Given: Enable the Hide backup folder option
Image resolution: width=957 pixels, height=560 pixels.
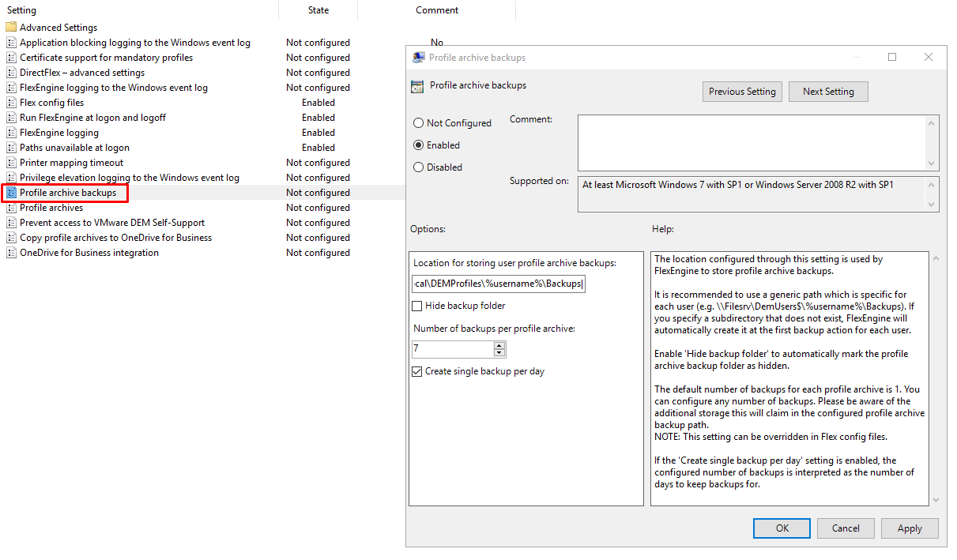Looking at the screenshot, I should coord(417,306).
